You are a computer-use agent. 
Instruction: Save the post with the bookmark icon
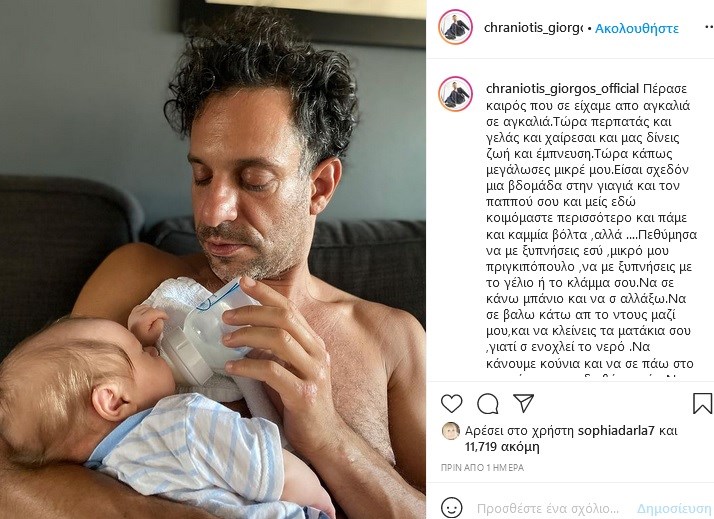coord(702,403)
